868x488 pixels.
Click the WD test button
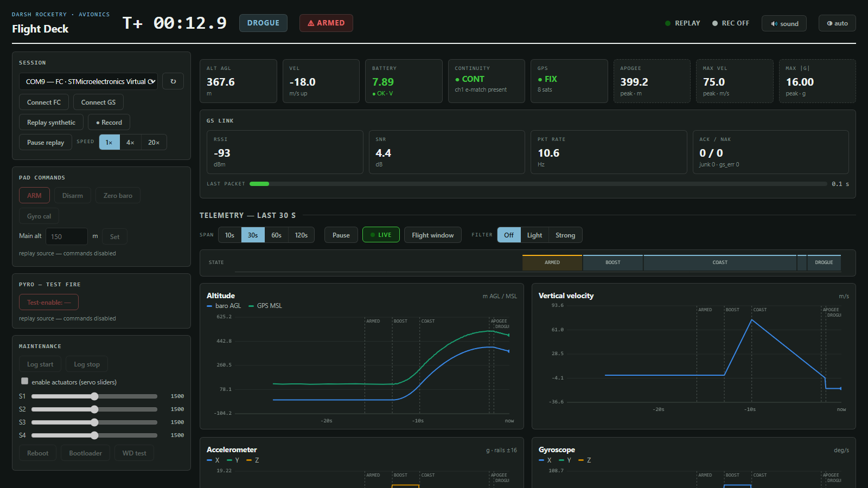[x=134, y=453]
